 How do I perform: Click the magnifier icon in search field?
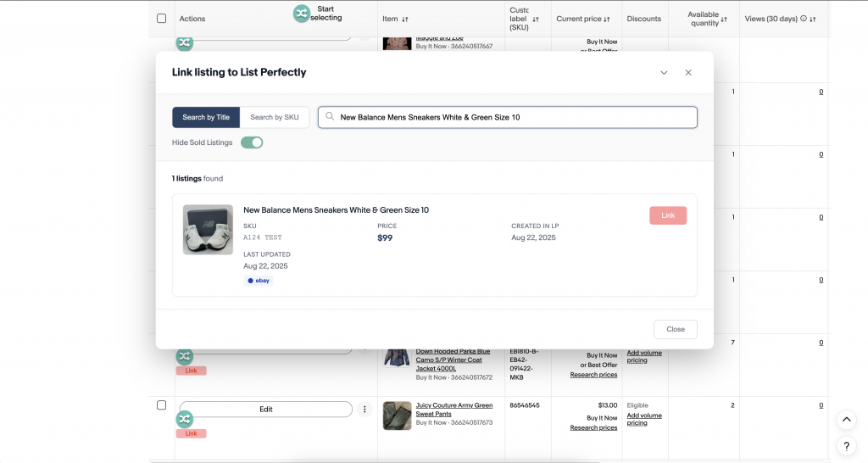coord(330,117)
